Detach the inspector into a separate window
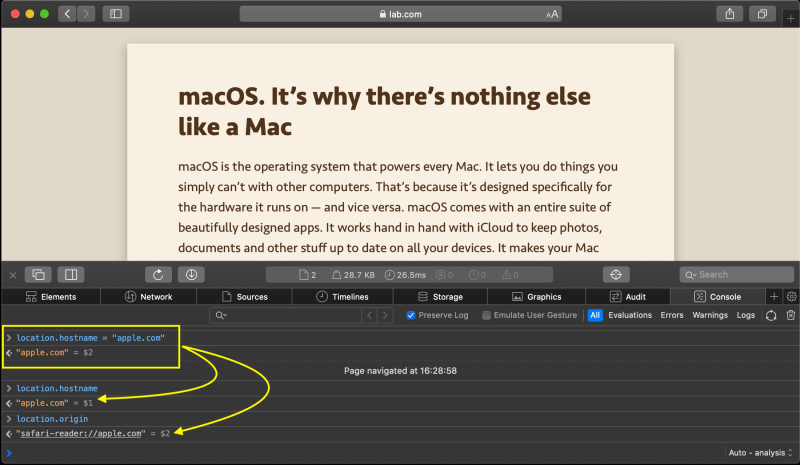 coord(38,275)
